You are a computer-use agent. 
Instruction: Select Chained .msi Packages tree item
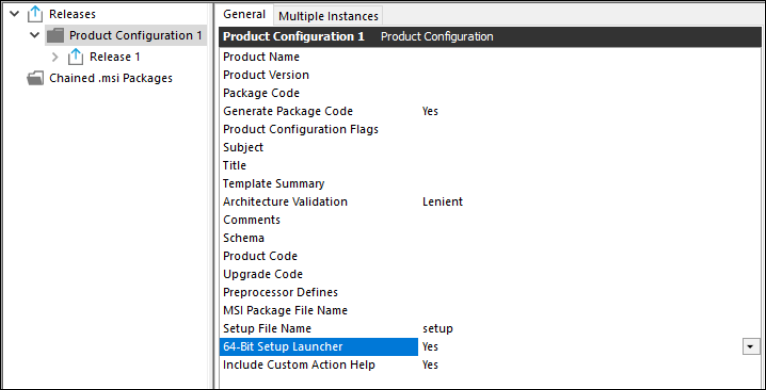pyautogui.click(x=111, y=78)
